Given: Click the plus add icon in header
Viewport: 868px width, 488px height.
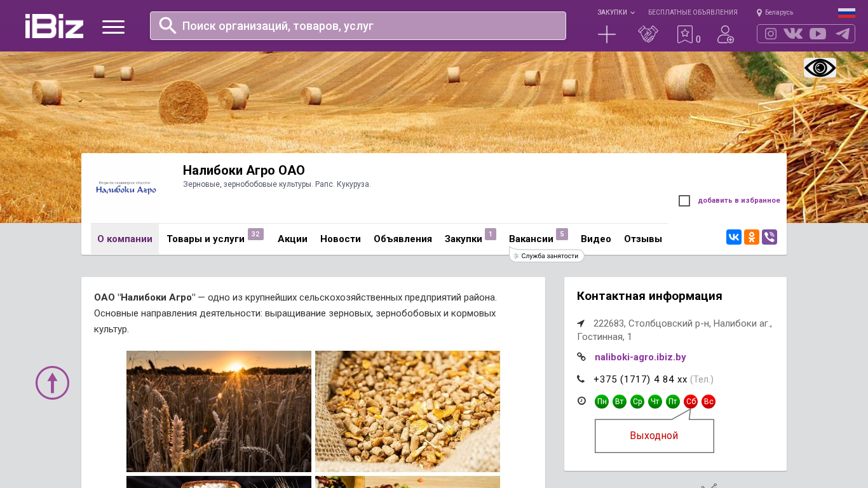Looking at the screenshot, I should tap(607, 34).
